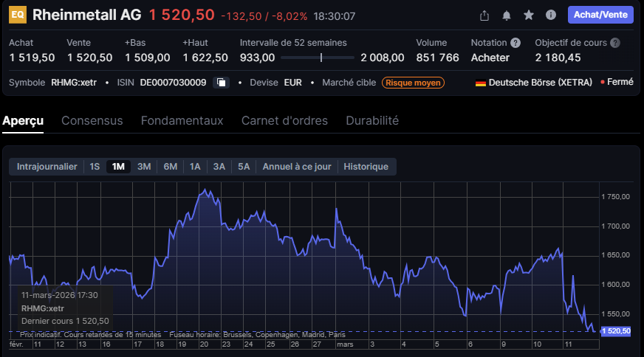Select the 3A chart range
644x357 pixels.
pos(219,167)
